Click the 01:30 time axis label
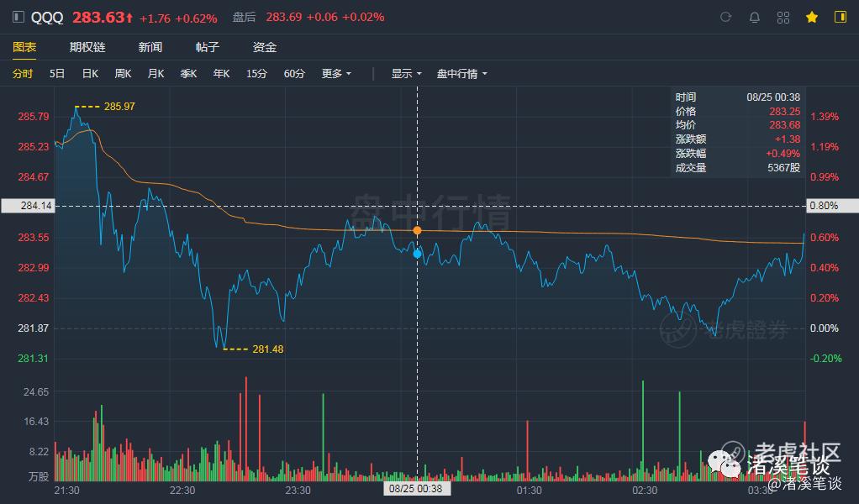This screenshot has width=859, height=504. click(530, 491)
